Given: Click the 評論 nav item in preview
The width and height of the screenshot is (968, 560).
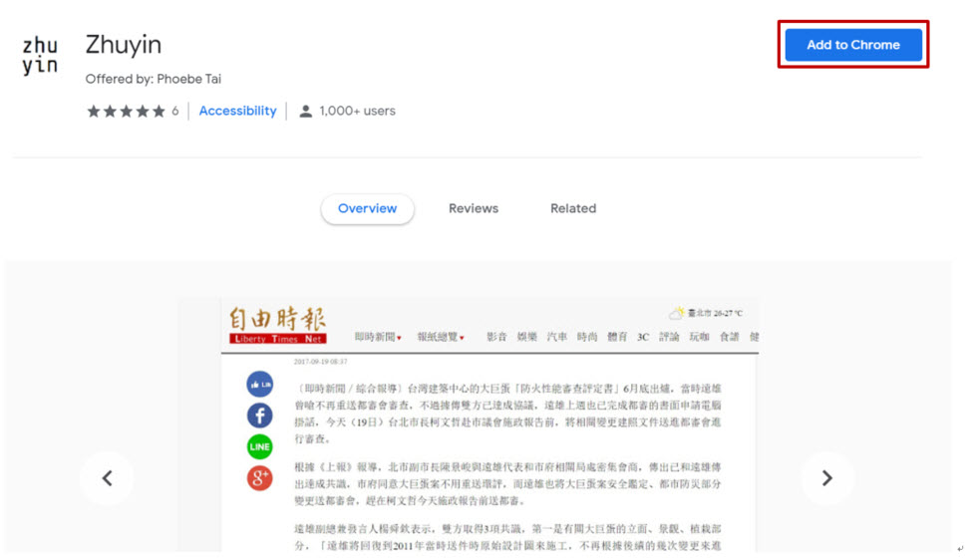Looking at the screenshot, I should coord(669,337).
